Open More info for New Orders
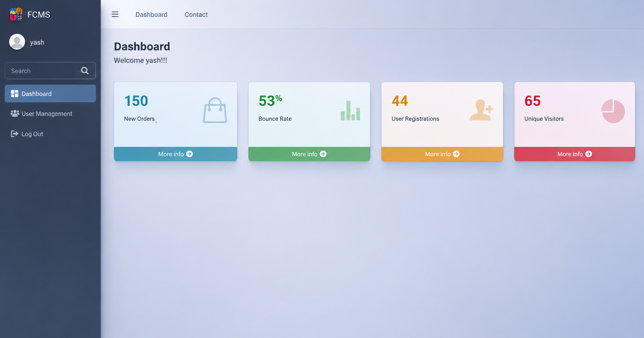This screenshot has height=338, width=644. 175,154
